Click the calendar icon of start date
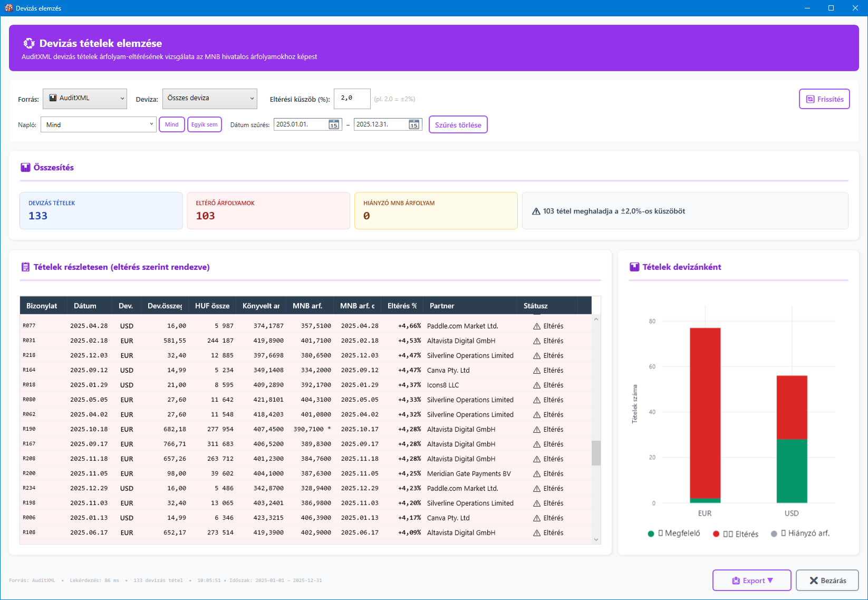The width and height of the screenshot is (868, 600). (334, 125)
